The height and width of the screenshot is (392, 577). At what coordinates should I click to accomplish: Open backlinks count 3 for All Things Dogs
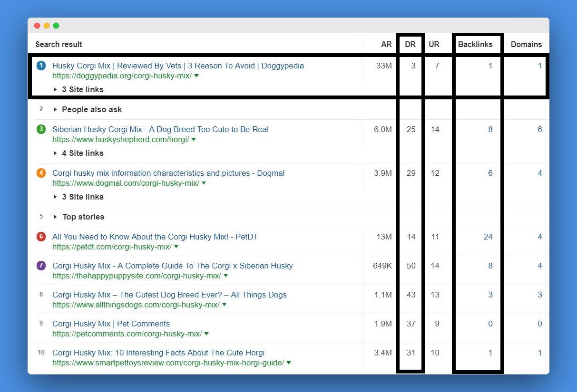(490, 295)
